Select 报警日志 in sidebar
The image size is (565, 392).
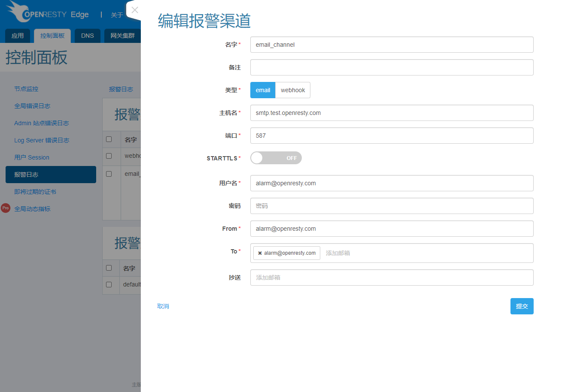point(51,175)
